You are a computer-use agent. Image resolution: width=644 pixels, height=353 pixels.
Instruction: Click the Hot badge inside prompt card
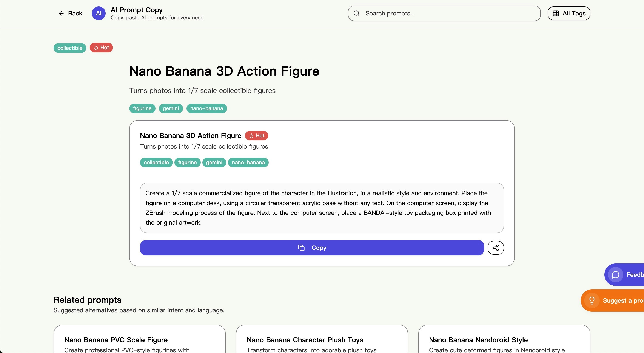[256, 136]
